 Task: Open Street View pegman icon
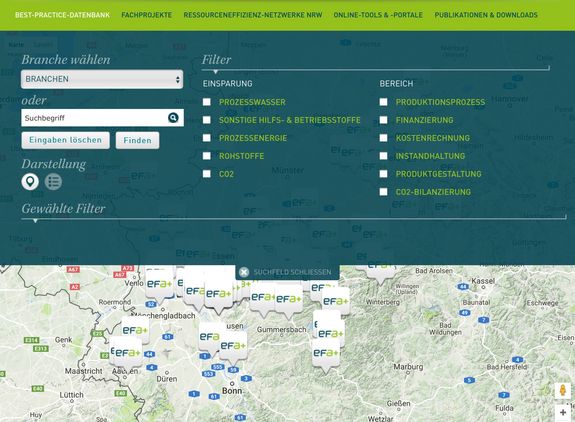[x=563, y=390]
